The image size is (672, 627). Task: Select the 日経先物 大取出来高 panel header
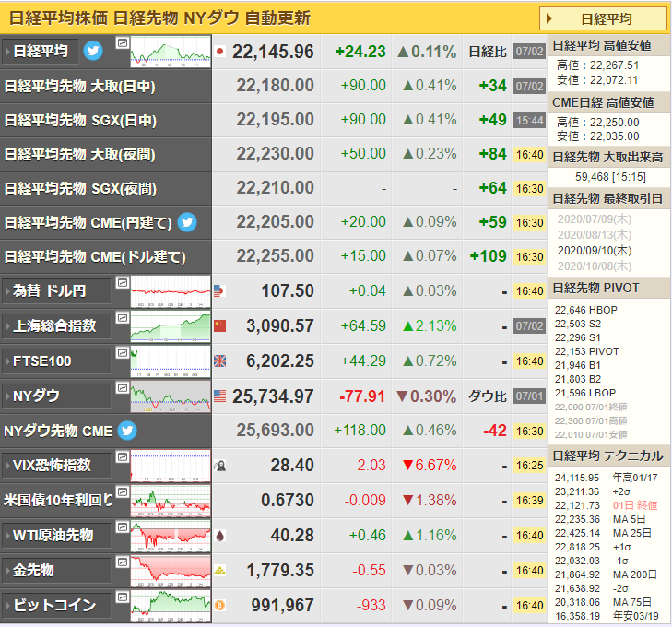608,158
